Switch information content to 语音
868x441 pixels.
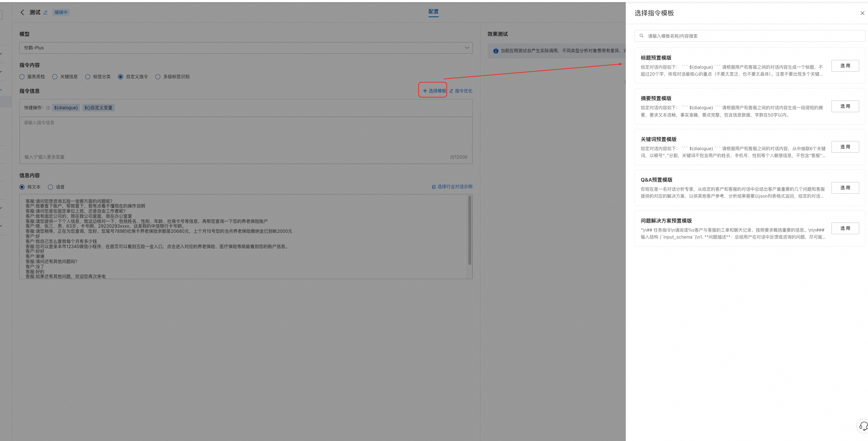[50, 187]
